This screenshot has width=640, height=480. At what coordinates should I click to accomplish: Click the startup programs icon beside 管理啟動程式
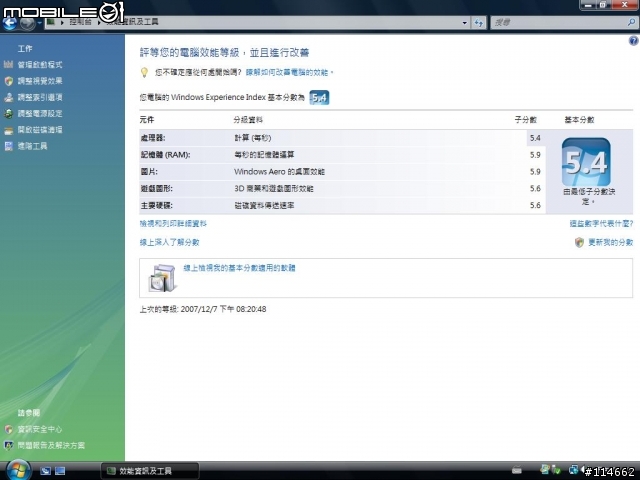tap(9, 64)
